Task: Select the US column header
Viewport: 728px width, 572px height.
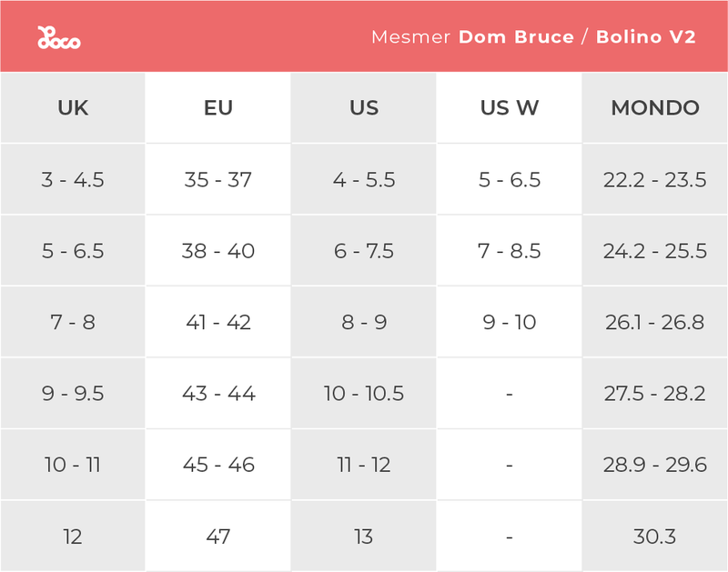Action: [364, 108]
